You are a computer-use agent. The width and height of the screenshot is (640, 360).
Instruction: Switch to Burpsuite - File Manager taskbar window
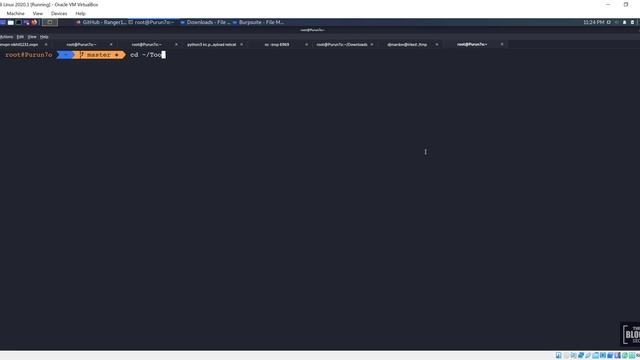pos(258,22)
